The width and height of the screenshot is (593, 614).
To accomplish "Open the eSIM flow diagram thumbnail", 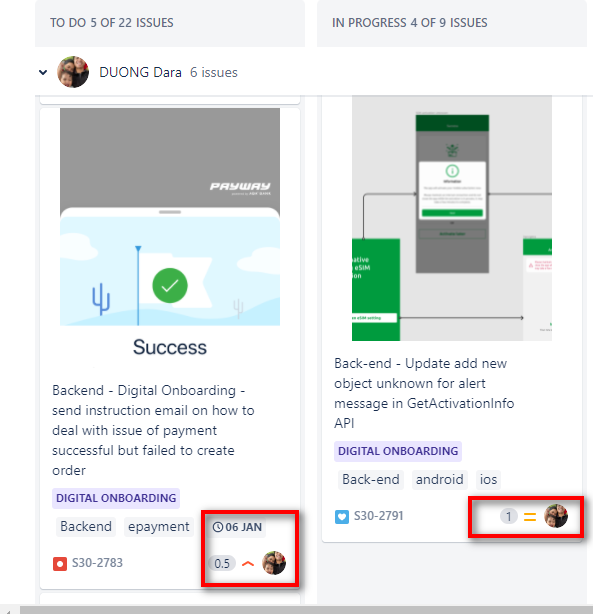I will click(x=452, y=219).
